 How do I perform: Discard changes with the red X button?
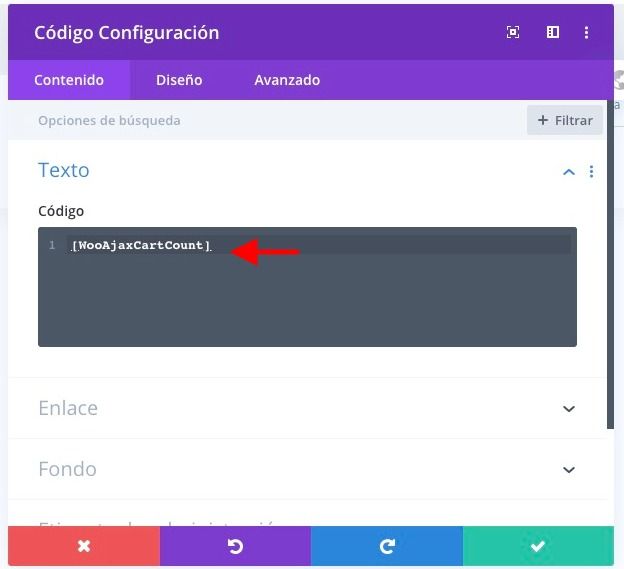point(84,546)
